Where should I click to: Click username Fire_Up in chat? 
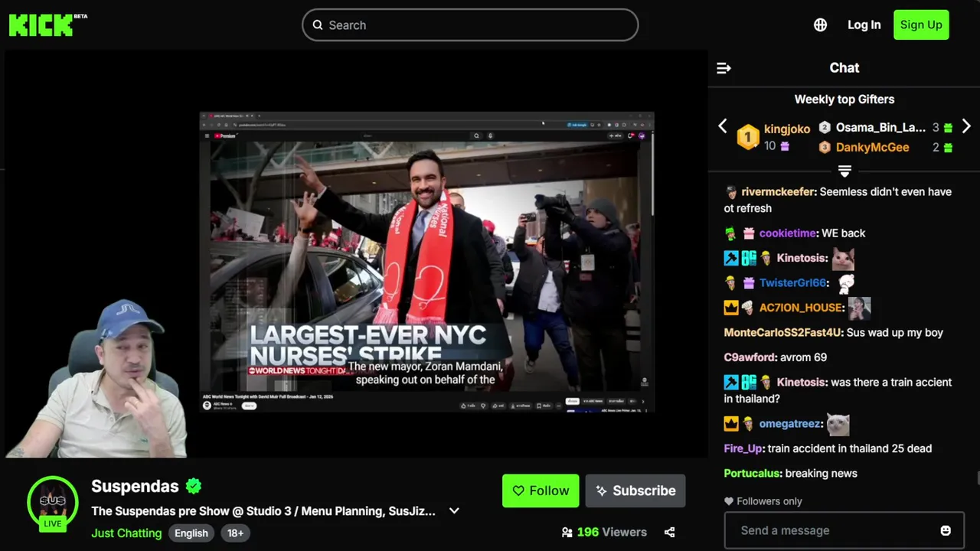pos(743,448)
